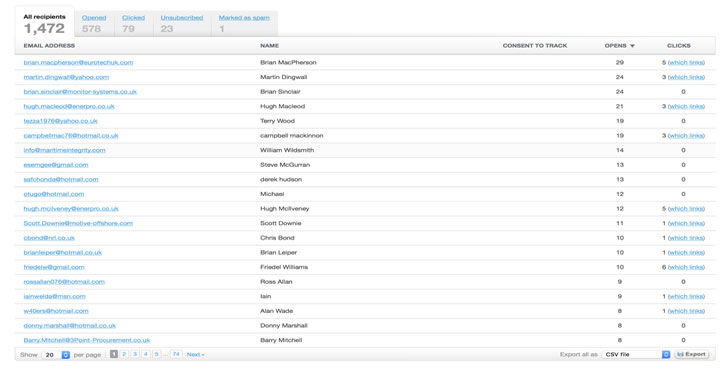Select the name William Wildsmith
Image resolution: width=725 pixels, height=370 pixels.
pos(287,150)
